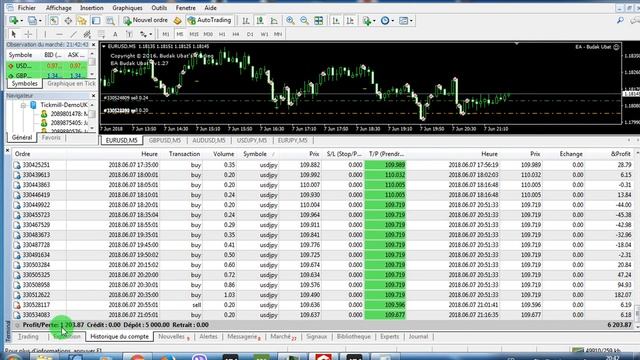Select the vertical line tool
Viewport: 640px width, 360px height.
tap(45, 34)
